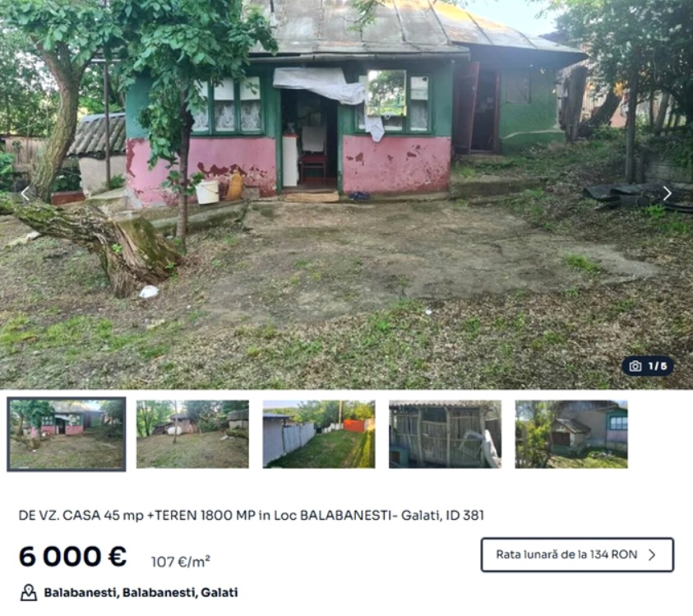Image resolution: width=693 pixels, height=616 pixels.
Task: Click the 6 000 € price
Action: [x=73, y=556]
